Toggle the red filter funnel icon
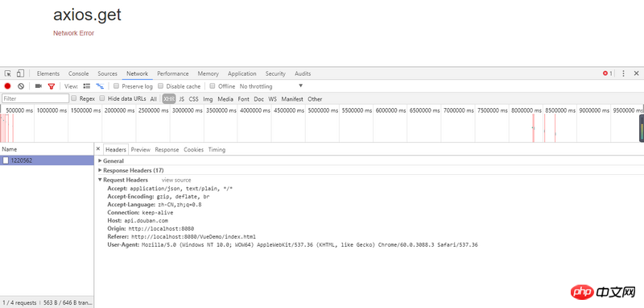The height and width of the screenshot is (308, 644). coord(52,86)
